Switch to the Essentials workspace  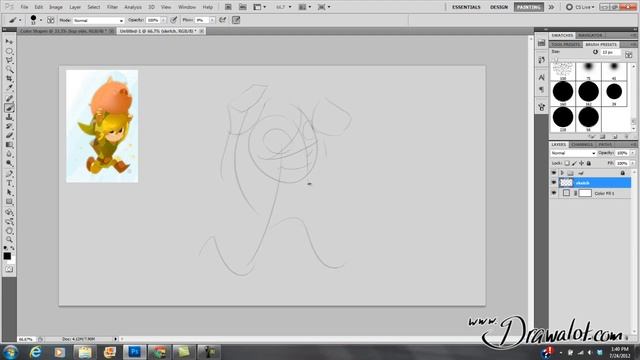pos(466,7)
